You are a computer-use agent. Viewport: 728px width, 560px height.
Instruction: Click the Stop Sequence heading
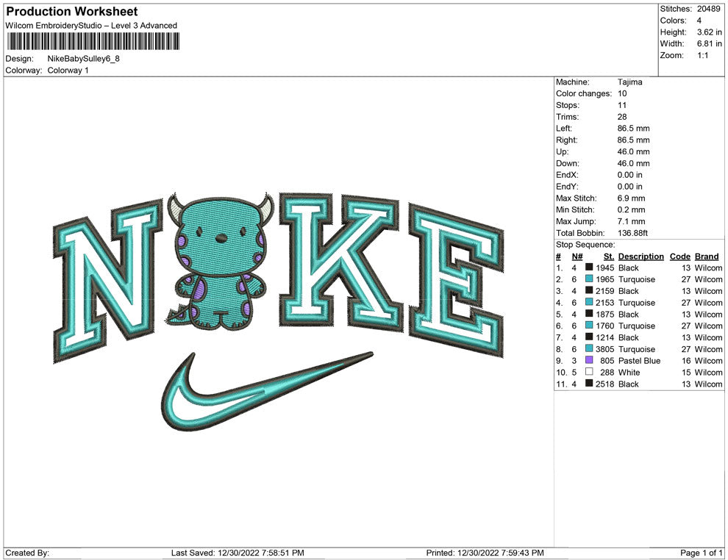[585, 245]
